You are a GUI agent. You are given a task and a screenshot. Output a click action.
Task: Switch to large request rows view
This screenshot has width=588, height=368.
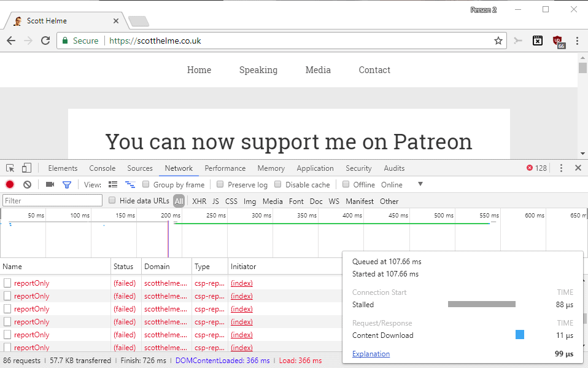pos(113,184)
